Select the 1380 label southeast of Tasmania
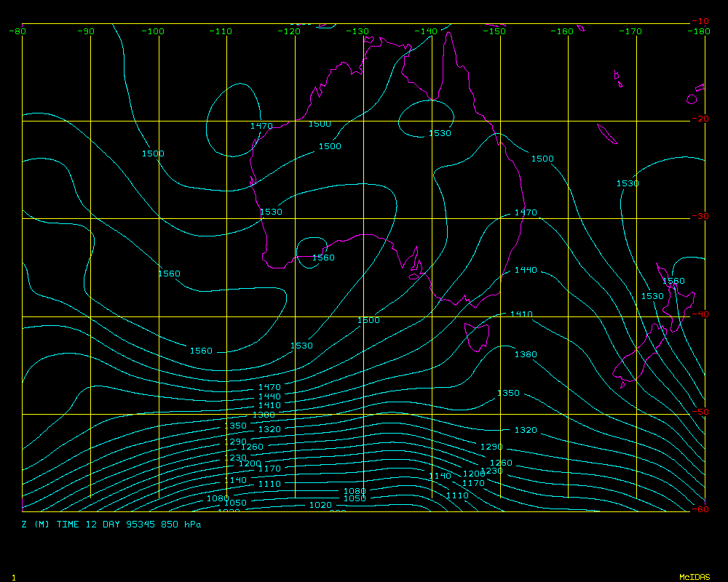Image resolution: width=728 pixels, height=582 pixels. [x=526, y=354]
